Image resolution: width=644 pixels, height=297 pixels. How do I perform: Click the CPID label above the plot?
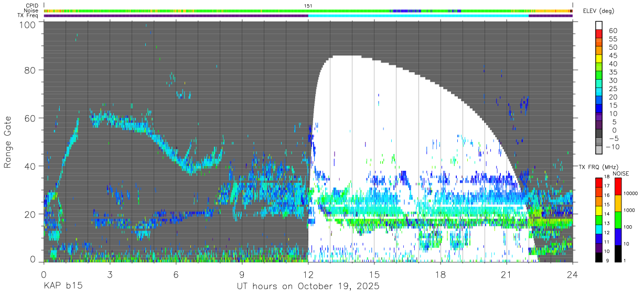[32, 5]
